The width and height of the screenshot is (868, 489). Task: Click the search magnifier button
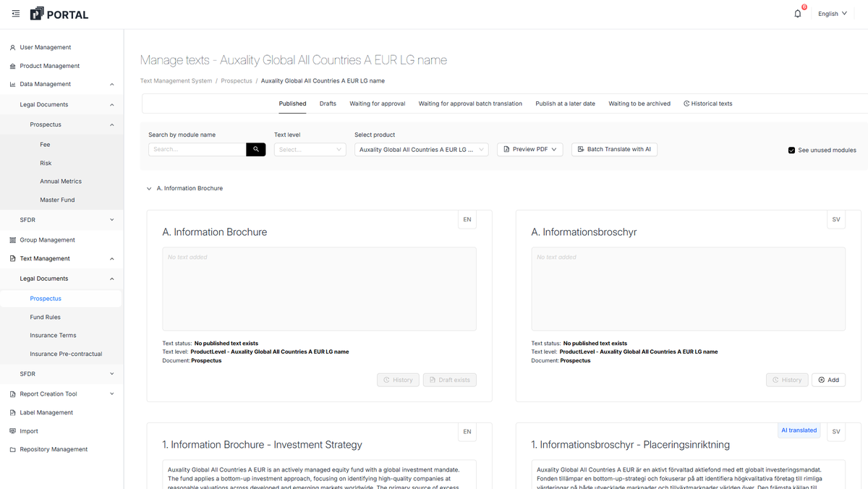click(x=256, y=150)
